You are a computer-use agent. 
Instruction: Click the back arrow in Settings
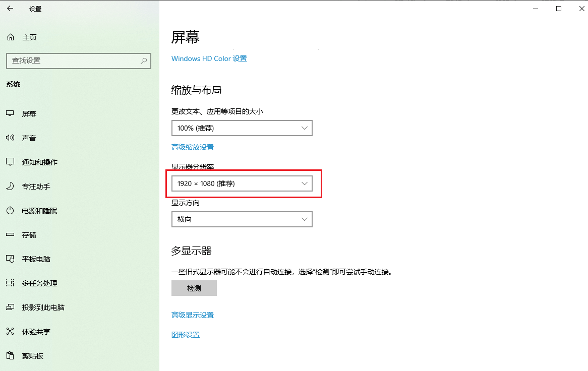coord(10,9)
